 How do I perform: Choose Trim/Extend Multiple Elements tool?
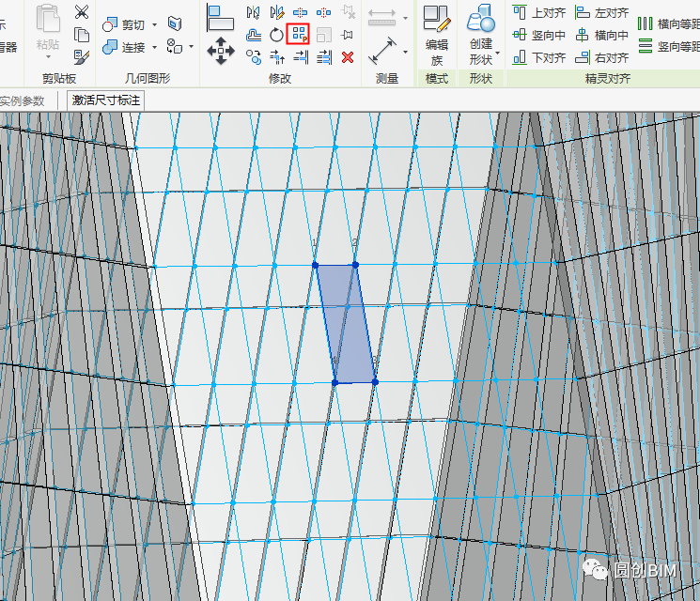tap(324, 57)
